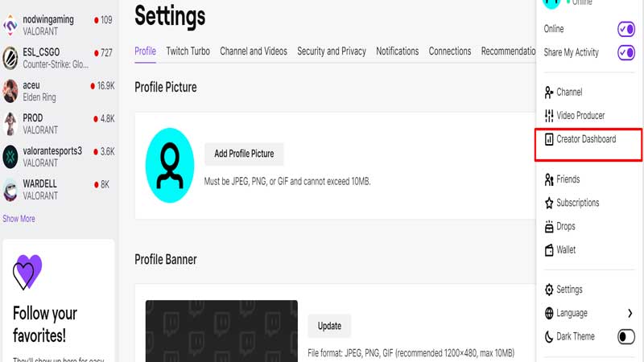644x362 pixels.
Task: Switch to the Channel and Videos tab
Action: pos(254,51)
